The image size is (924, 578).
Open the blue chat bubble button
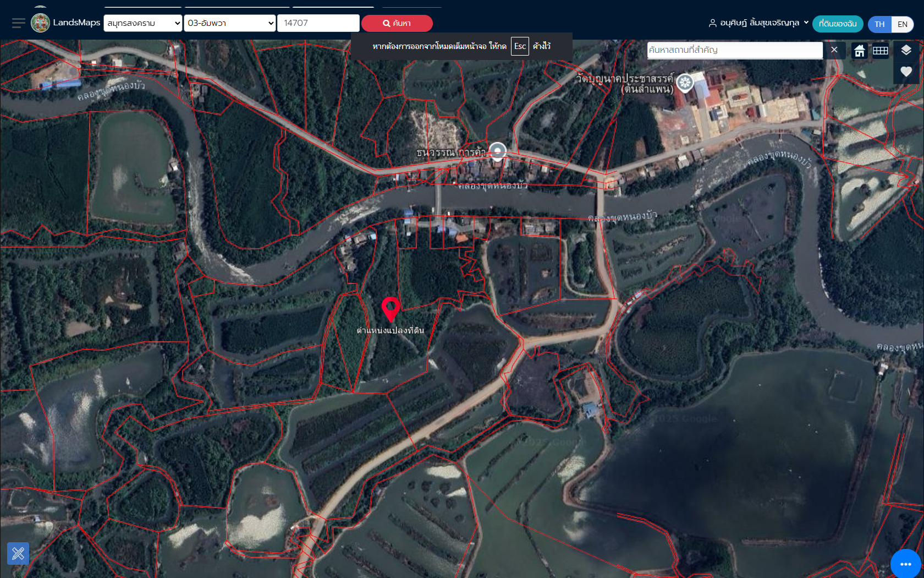[x=905, y=564]
